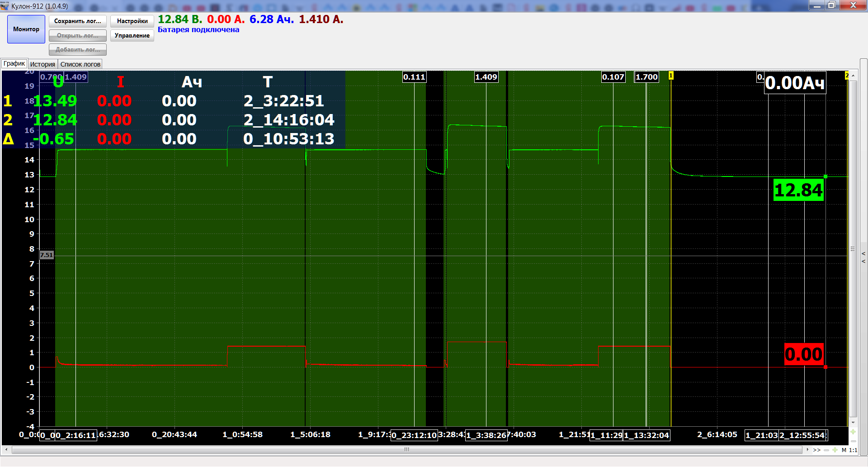This screenshot has height=467, width=868.
Task: Click the '>>' jump-to-end icon
Action: coord(816,450)
